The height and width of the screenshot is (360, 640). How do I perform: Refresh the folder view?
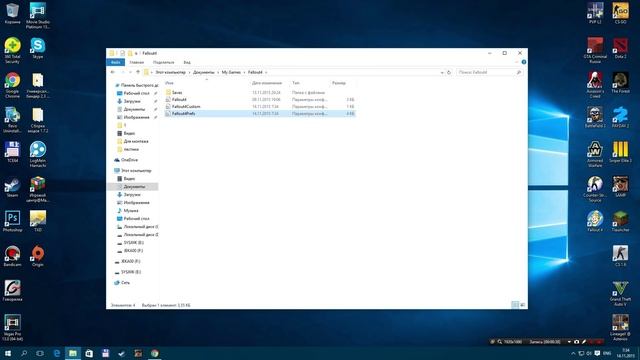pyautogui.click(x=449, y=72)
